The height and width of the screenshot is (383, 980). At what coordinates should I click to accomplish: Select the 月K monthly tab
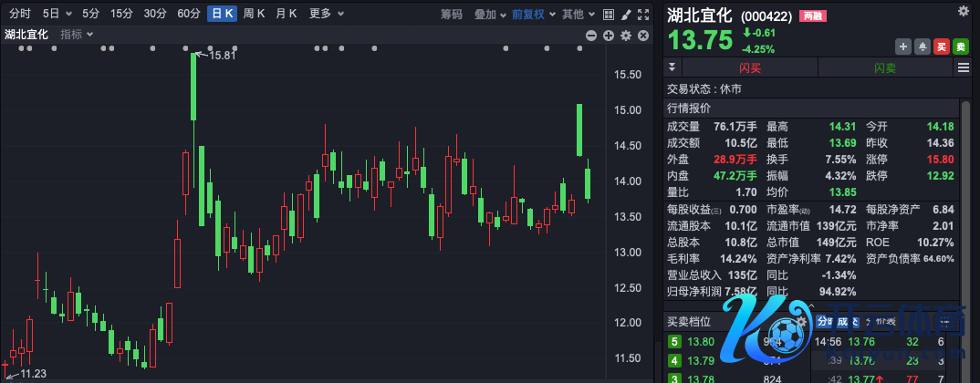pyautogui.click(x=287, y=14)
